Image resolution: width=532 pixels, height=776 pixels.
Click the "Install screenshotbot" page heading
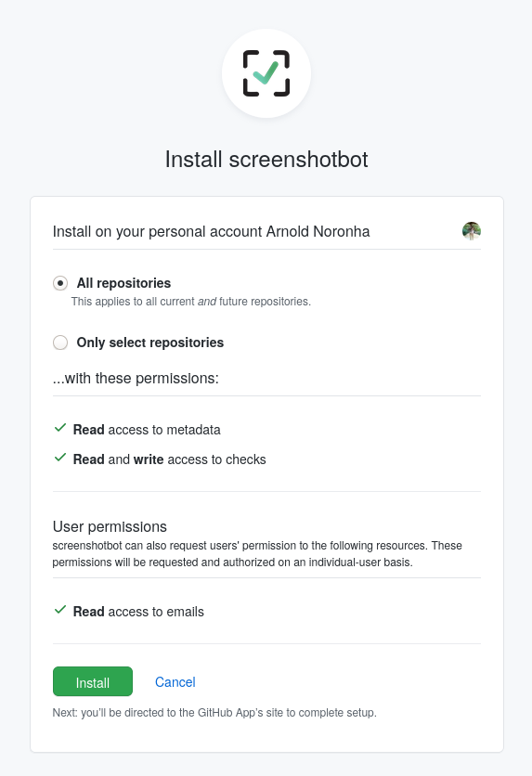(x=266, y=160)
